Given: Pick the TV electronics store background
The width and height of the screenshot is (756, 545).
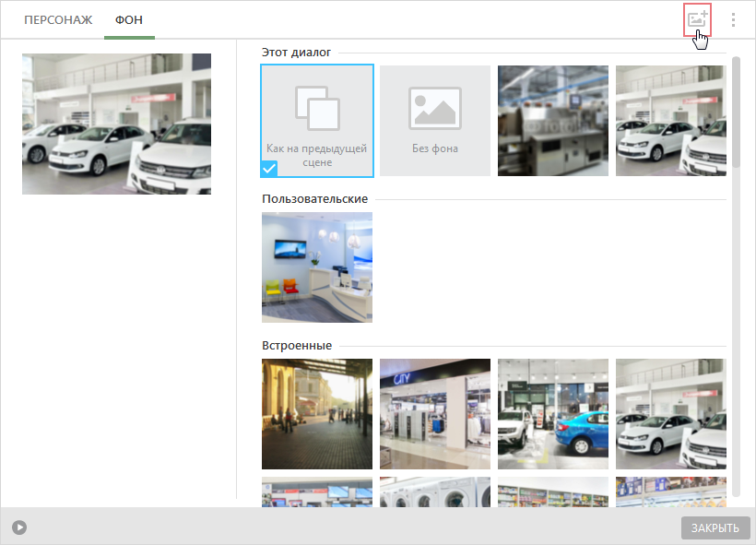Looking at the screenshot, I should [317, 492].
